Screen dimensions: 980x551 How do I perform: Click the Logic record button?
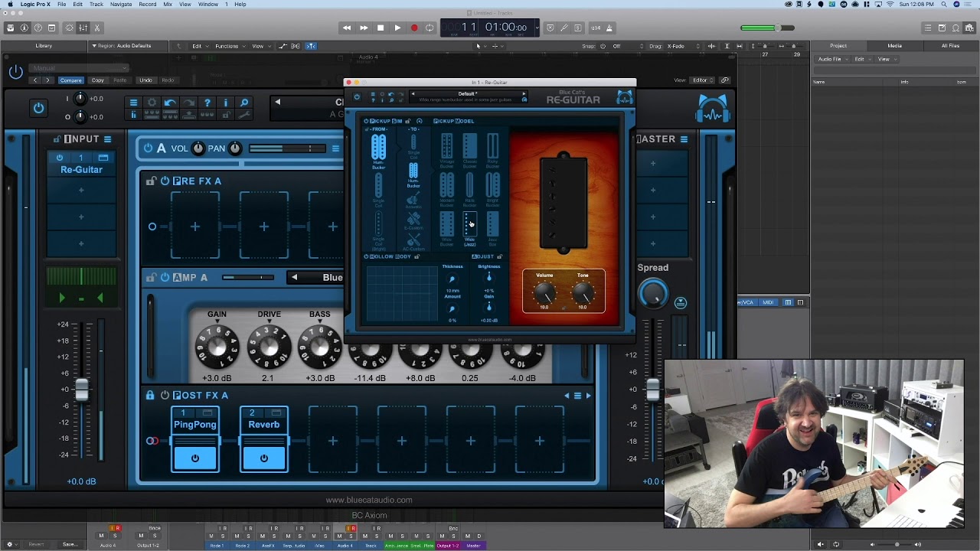click(x=414, y=28)
